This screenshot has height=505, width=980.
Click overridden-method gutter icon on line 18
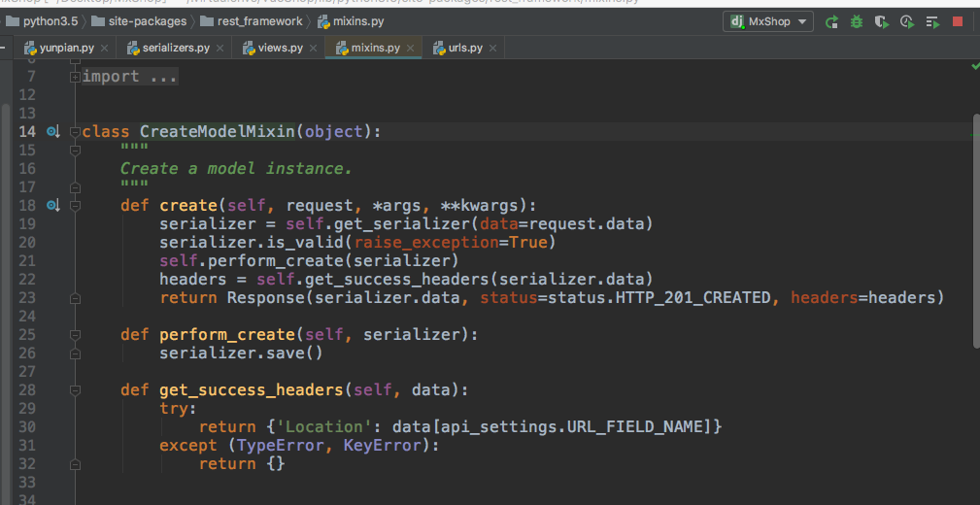(x=52, y=205)
